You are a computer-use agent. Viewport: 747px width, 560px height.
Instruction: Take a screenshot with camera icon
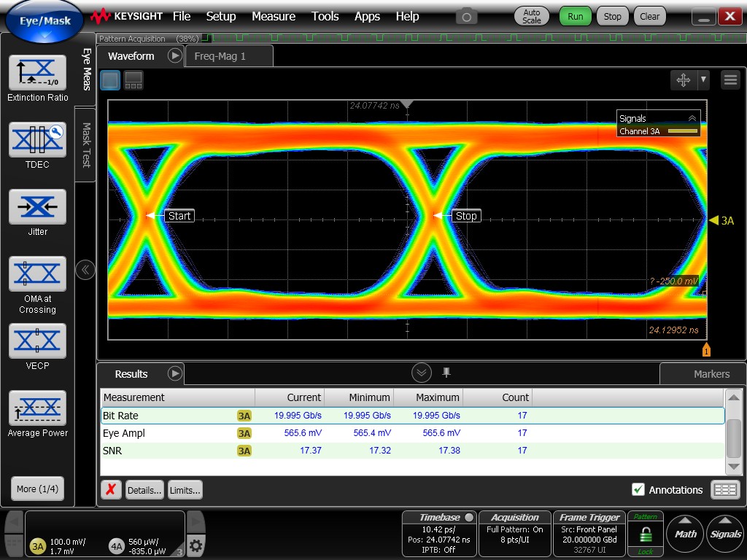pyautogui.click(x=467, y=16)
